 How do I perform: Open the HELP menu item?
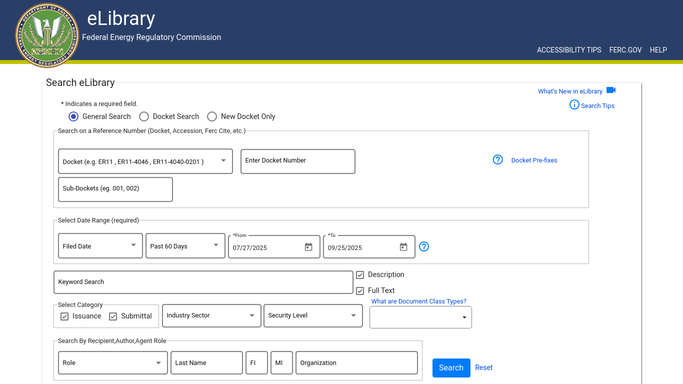tap(658, 50)
